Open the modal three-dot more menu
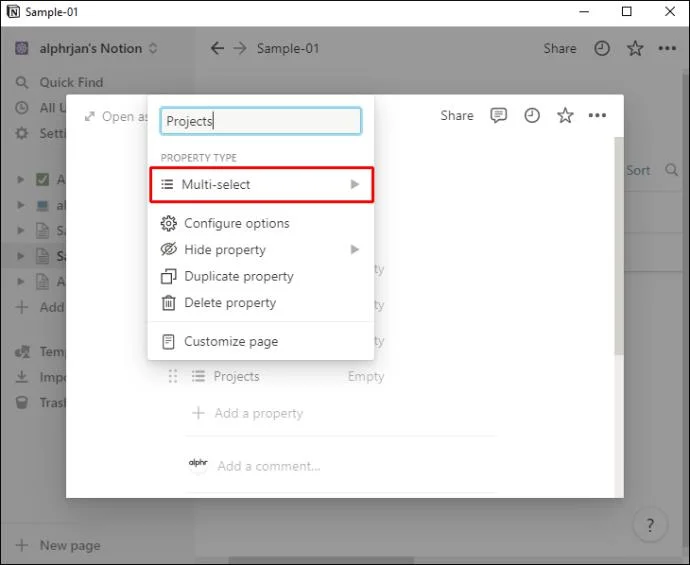The image size is (690, 565). click(597, 115)
